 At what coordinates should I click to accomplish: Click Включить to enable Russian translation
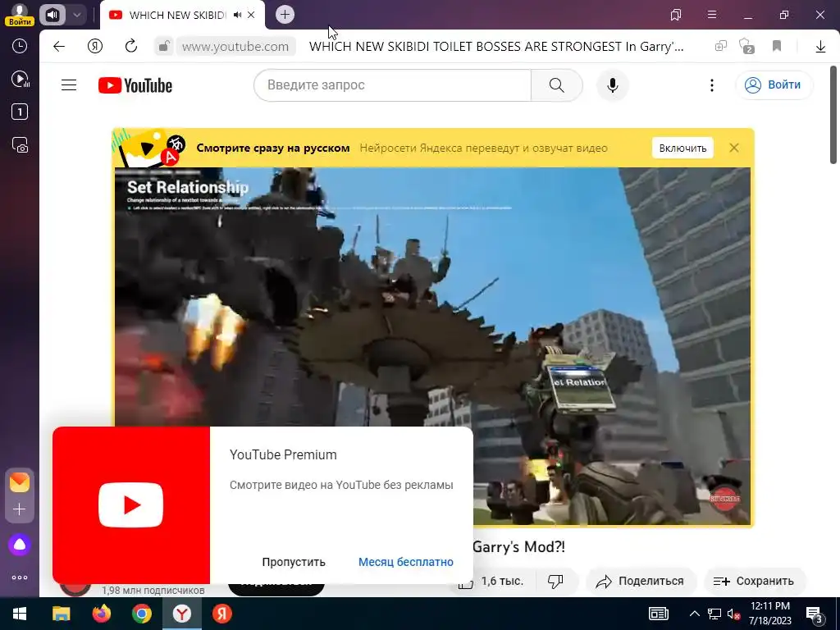tap(682, 148)
